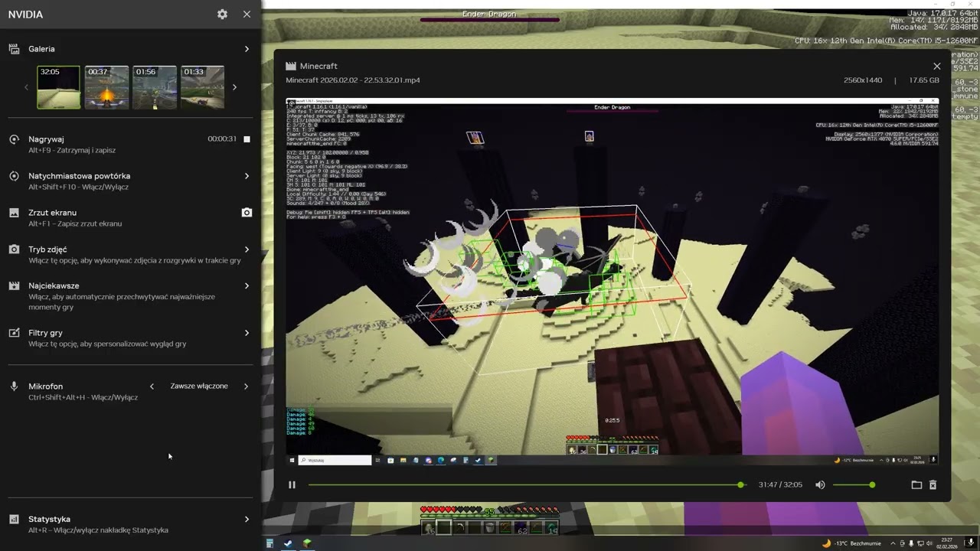This screenshot has height=551, width=980.
Task: Click the Tryb zdjęć camera icon
Action: 14,249
